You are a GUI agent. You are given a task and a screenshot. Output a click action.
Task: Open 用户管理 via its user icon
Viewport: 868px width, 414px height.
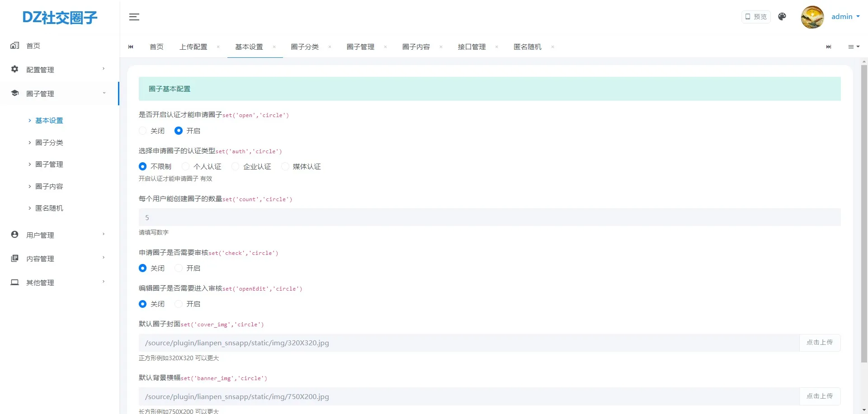(x=14, y=235)
